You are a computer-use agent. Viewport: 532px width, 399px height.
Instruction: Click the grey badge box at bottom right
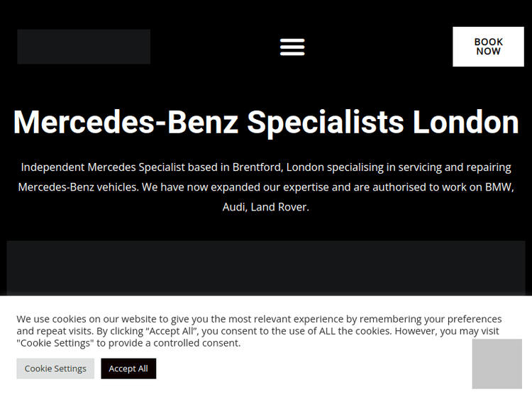click(x=497, y=364)
